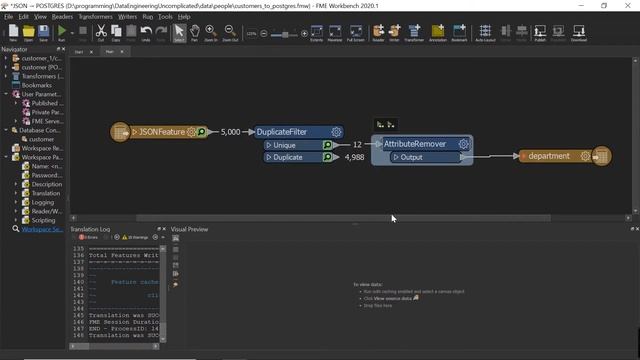Select Bookmarks in the Navigator

click(36, 85)
